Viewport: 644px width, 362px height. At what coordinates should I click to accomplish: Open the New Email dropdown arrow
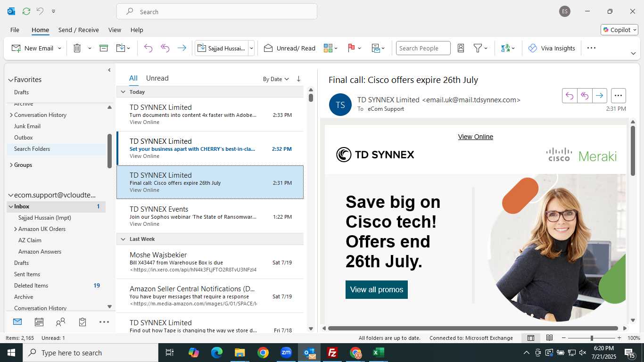point(59,48)
